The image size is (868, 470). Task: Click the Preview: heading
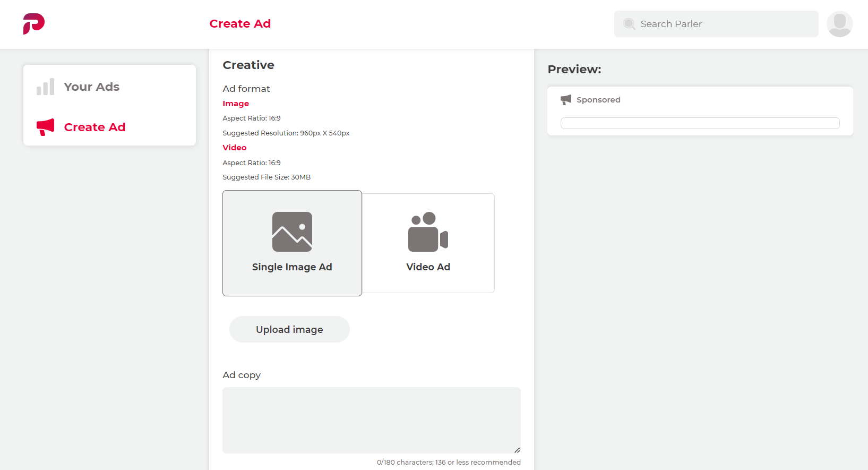tap(574, 69)
